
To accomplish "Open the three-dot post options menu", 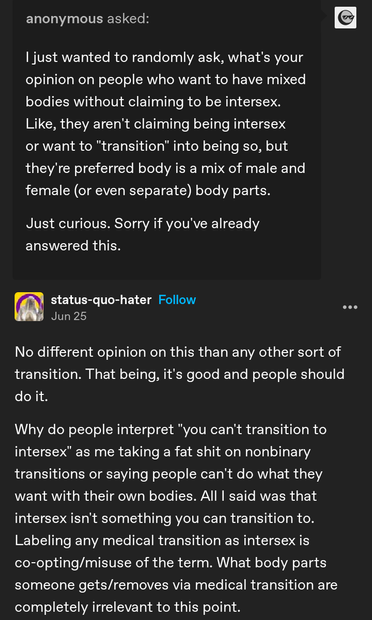I will pyautogui.click(x=350, y=307).
